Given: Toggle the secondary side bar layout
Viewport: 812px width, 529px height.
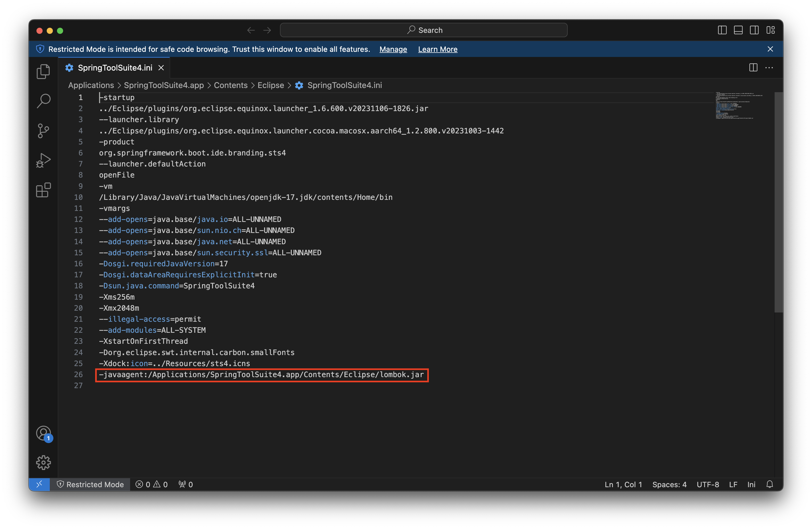Looking at the screenshot, I should tap(754, 30).
